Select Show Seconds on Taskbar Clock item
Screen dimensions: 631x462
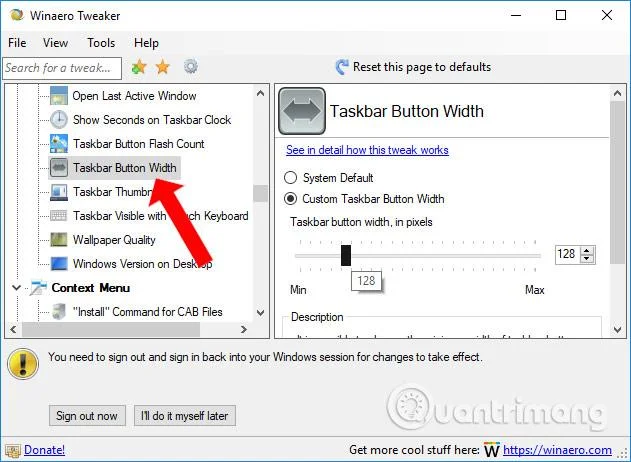coord(152,120)
